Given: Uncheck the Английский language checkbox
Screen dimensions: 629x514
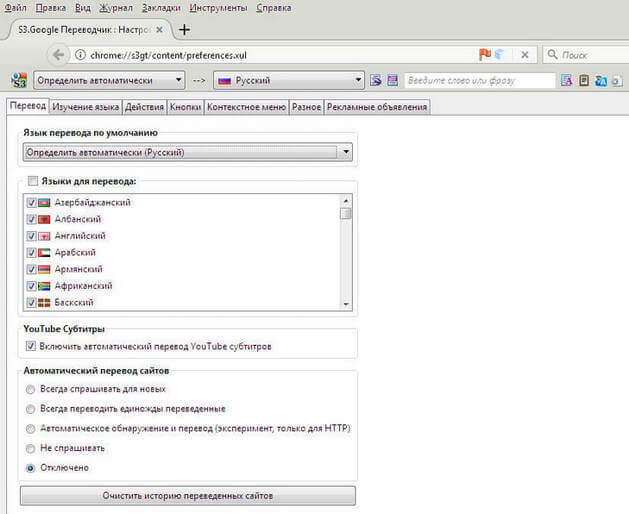Looking at the screenshot, I should click(x=31, y=236).
